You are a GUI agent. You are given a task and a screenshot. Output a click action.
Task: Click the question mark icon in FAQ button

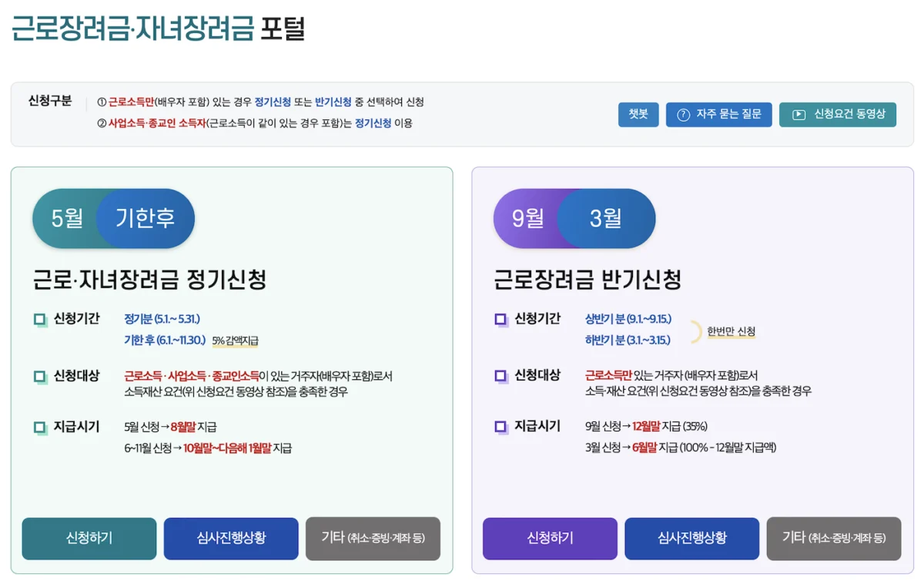pos(683,115)
